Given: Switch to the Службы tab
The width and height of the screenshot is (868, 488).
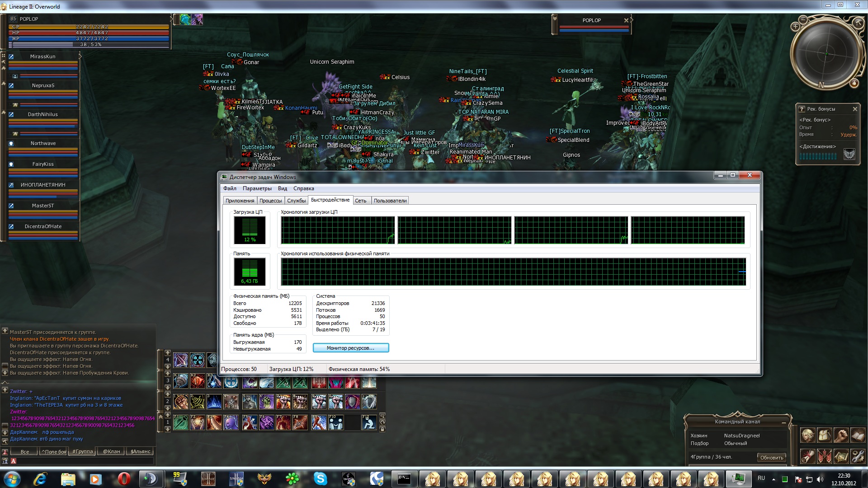Looking at the screenshot, I should click(296, 201).
